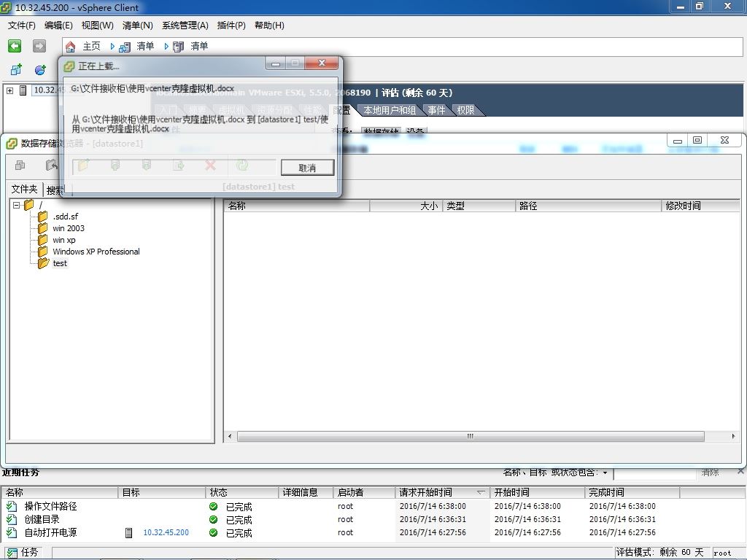Open the 帮助(H) menu
The width and height of the screenshot is (747, 560).
pos(269,26)
